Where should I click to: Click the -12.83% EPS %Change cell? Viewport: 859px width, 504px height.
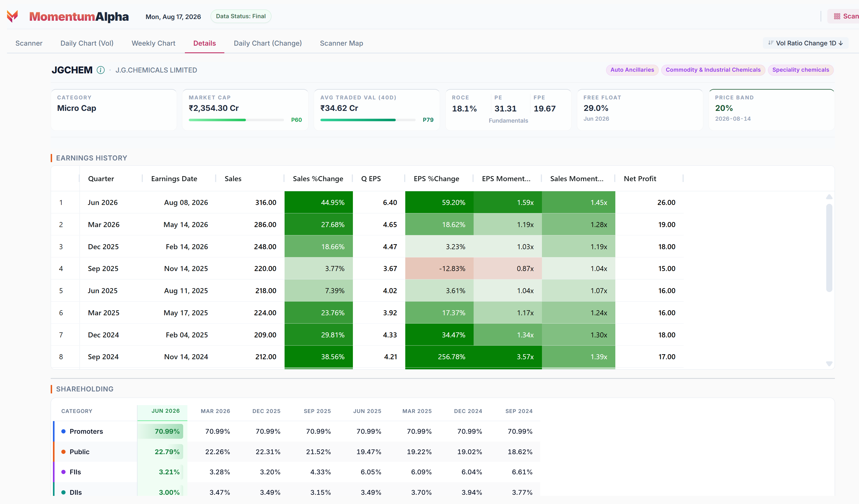[x=439, y=269]
